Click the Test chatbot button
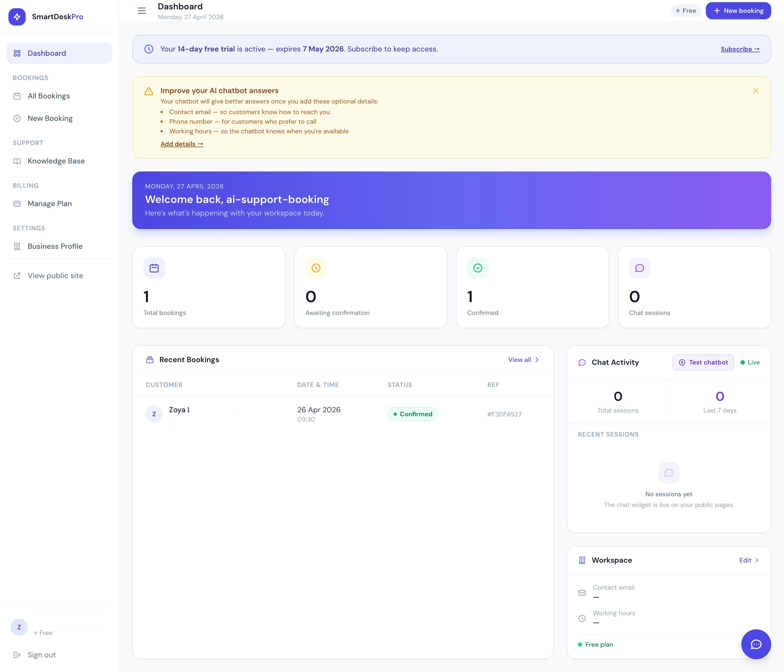 pyautogui.click(x=703, y=362)
